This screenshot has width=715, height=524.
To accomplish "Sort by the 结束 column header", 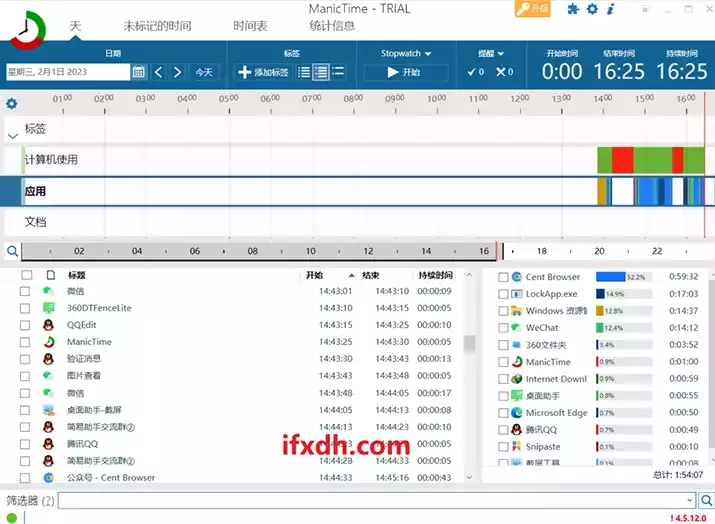I will click(x=370, y=275).
